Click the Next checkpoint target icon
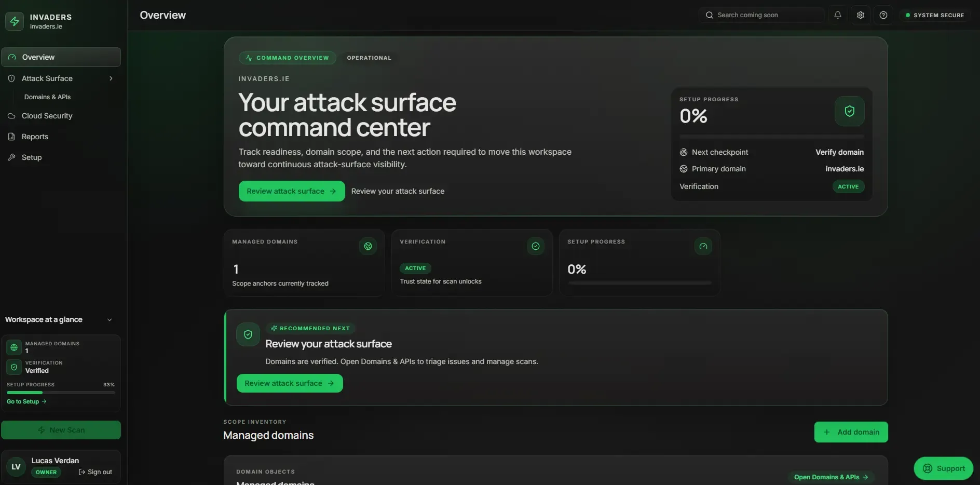The height and width of the screenshot is (485, 980). pyautogui.click(x=684, y=152)
